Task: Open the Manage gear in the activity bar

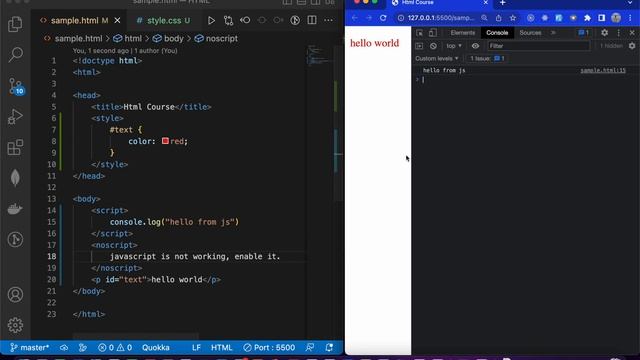Action: tap(15, 325)
